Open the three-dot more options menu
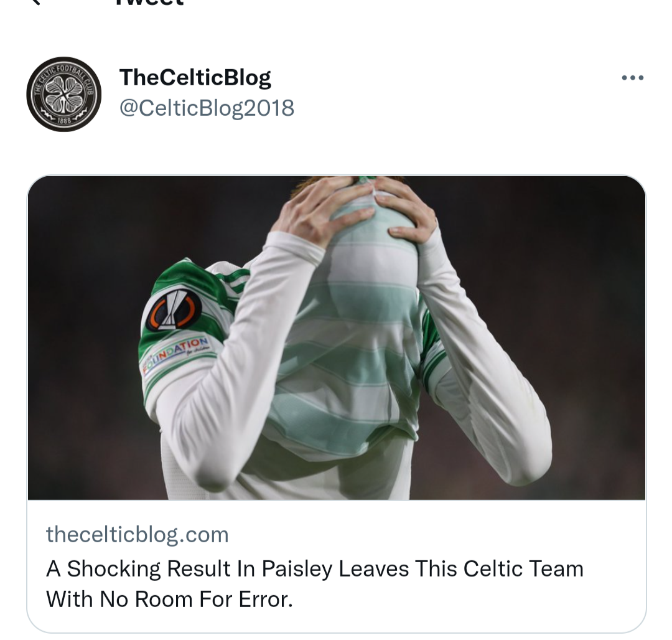This screenshot has height=640, width=672. click(x=633, y=78)
